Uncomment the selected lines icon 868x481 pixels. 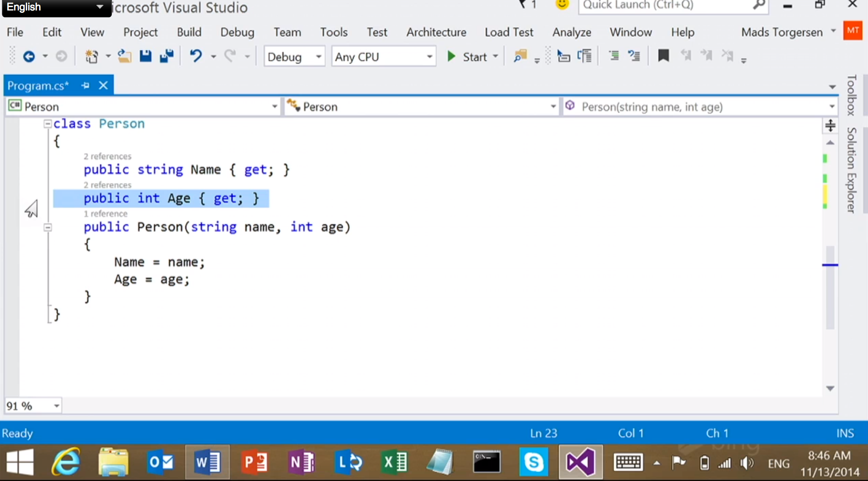[634, 56]
